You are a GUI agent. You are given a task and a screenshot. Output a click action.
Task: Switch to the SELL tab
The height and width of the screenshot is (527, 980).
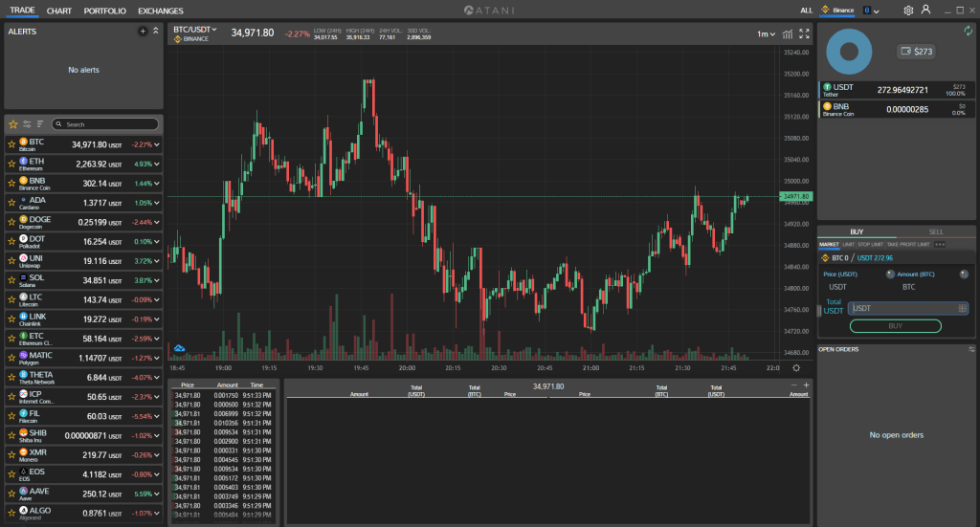click(x=936, y=231)
